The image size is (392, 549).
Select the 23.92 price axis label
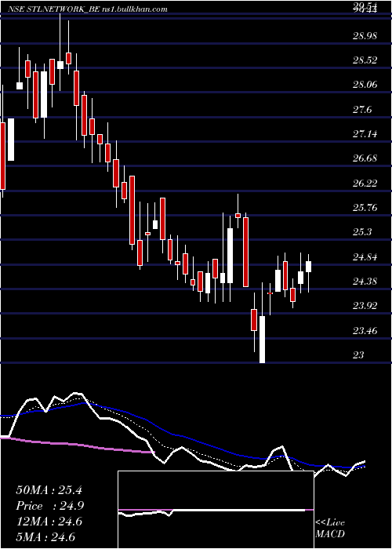pyautogui.click(x=365, y=307)
